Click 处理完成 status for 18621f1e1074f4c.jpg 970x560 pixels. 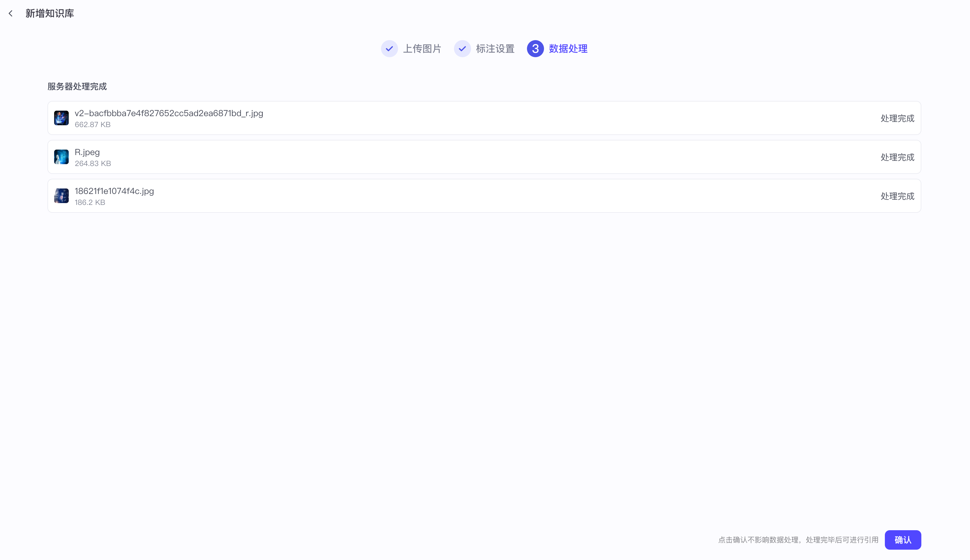pyautogui.click(x=897, y=196)
